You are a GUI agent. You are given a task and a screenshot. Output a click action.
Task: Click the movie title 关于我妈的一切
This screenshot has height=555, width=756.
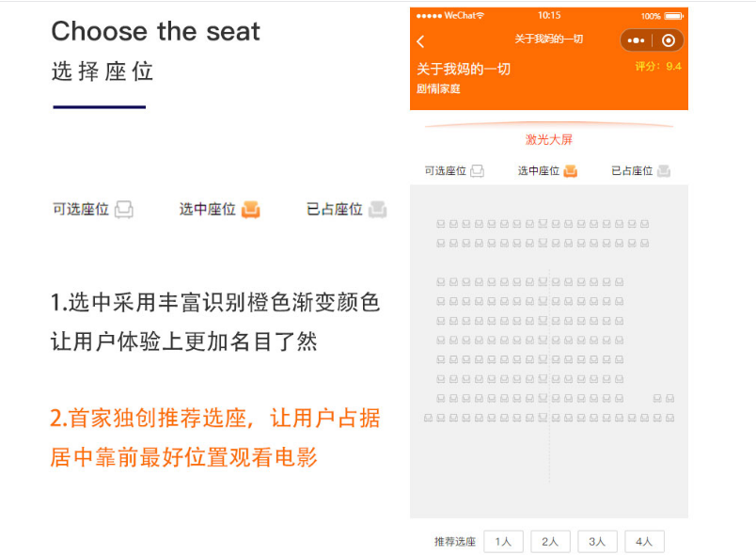coord(464,70)
